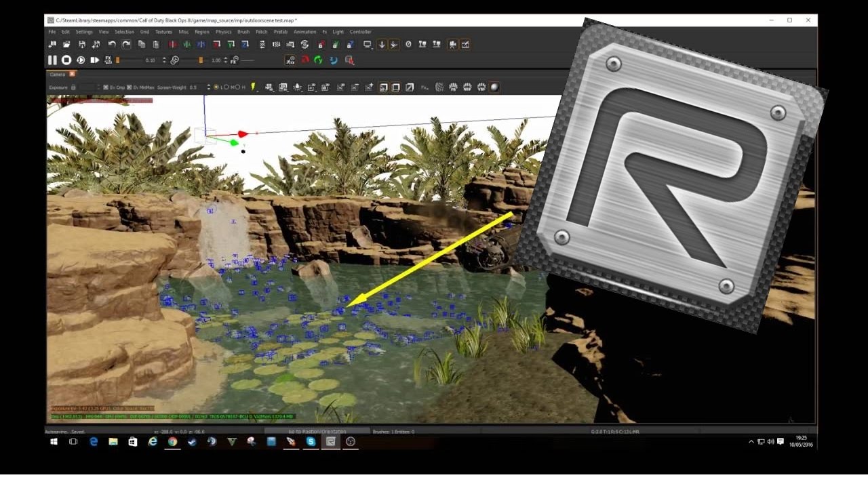The height and width of the screenshot is (488, 868).
Task: Open File Explorer from the taskbar
Action: click(113, 441)
